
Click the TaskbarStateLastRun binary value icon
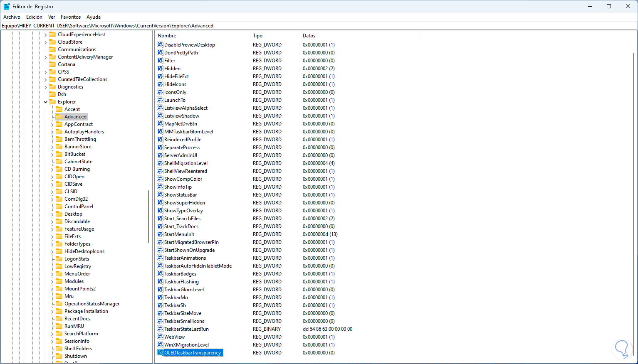pyautogui.click(x=160, y=329)
